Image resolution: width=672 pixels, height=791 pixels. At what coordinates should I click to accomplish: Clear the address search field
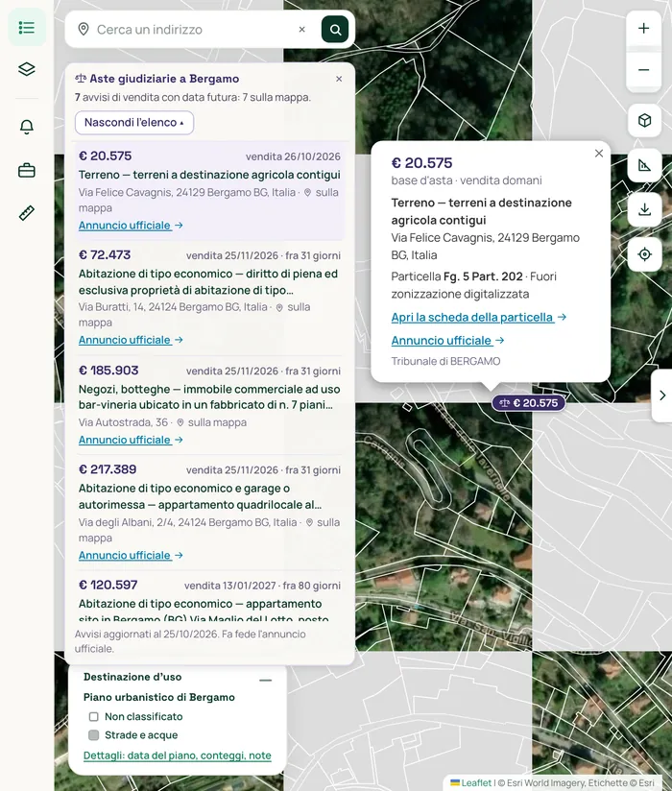(301, 29)
